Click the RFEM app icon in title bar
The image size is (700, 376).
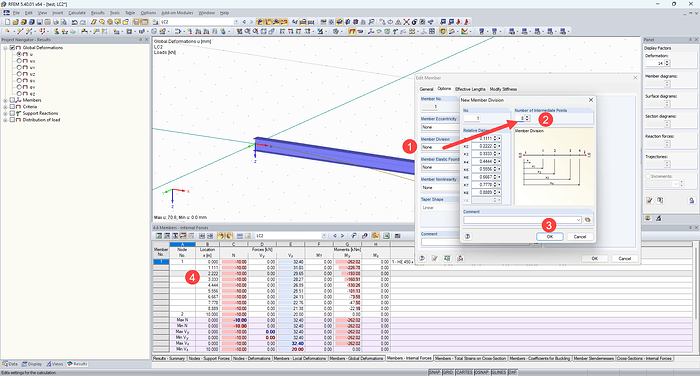4,4
